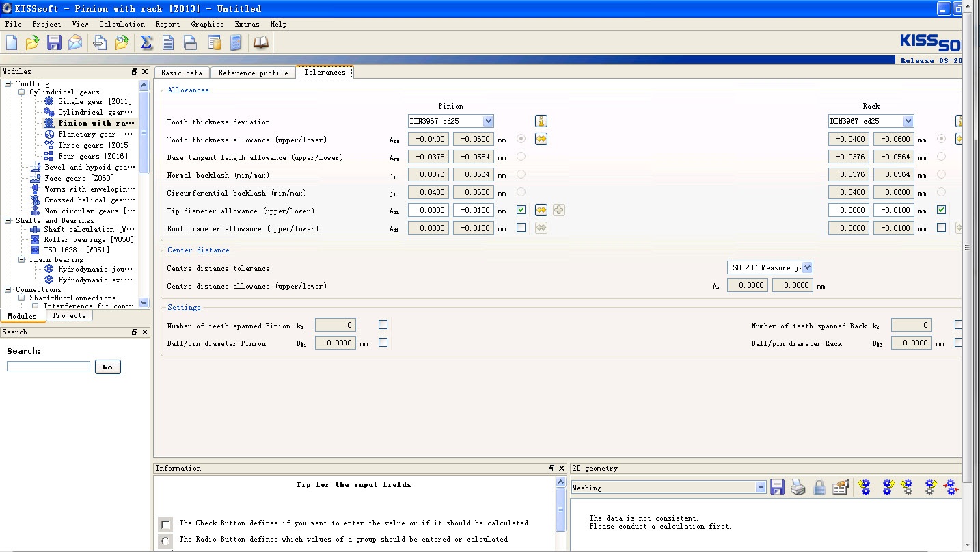Open the Three gears [Z015] module

tap(94, 145)
